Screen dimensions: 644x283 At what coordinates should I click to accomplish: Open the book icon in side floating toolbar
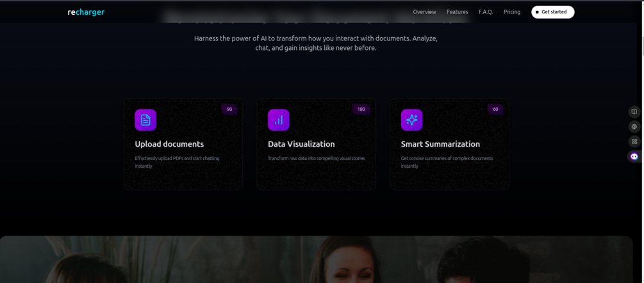pyautogui.click(x=634, y=111)
